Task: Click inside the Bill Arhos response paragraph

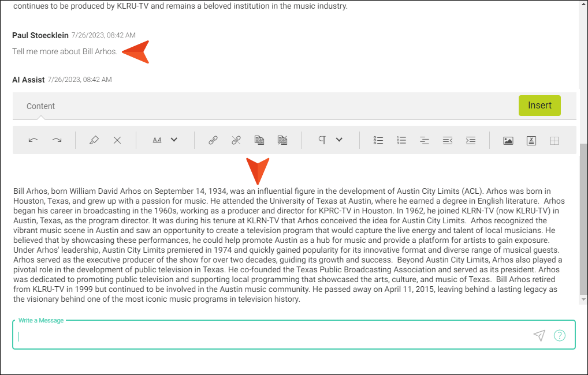Action: point(289,245)
